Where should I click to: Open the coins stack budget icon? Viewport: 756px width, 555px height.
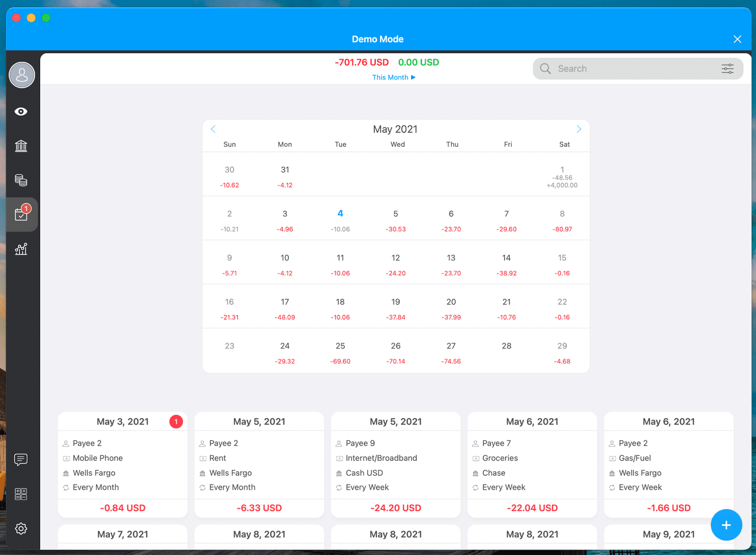(x=21, y=180)
